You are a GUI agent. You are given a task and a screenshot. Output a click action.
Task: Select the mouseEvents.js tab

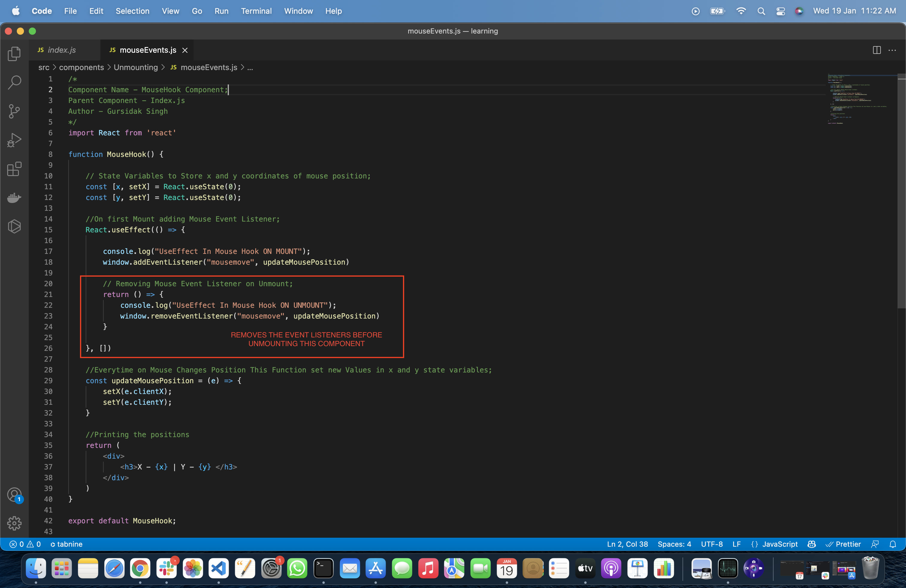click(x=148, y=50)
